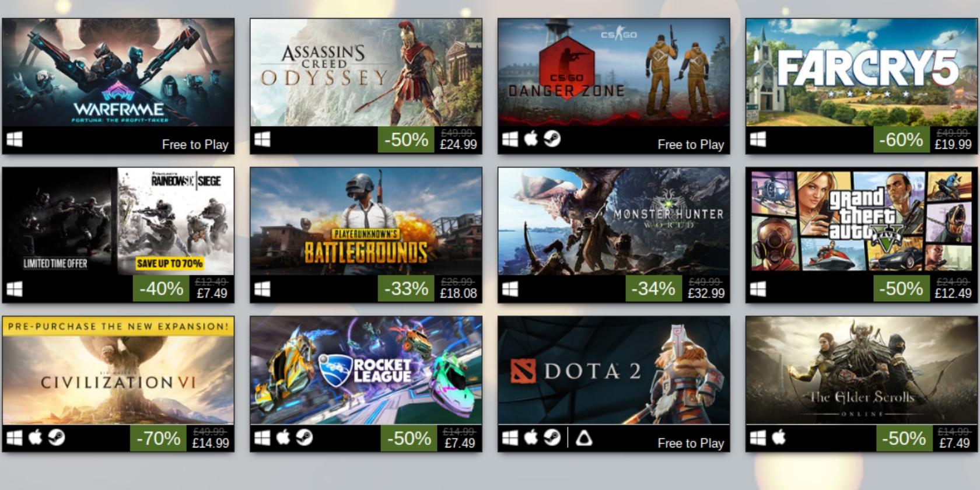
Task: Click the SteamOS icon under CS:GO Danger Zone
Action: [x=552, y=139]
